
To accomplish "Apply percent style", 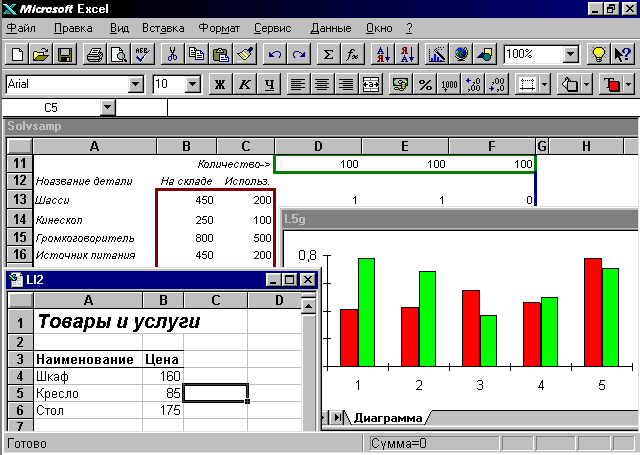I will (x=425, y=84).
